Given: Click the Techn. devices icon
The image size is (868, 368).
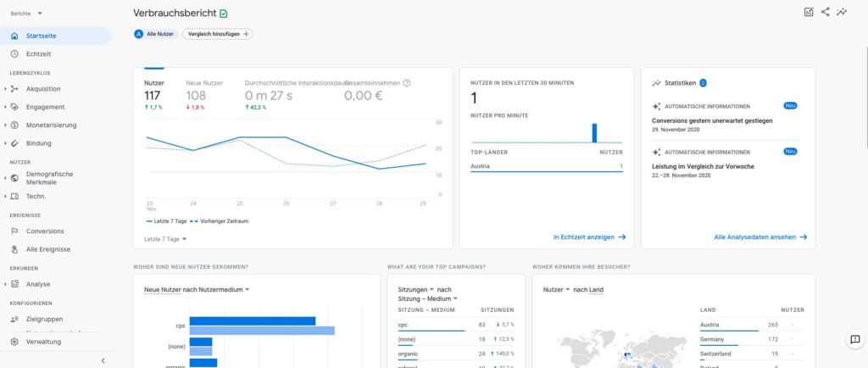Looking at the screenshot, I should point(14,197).
